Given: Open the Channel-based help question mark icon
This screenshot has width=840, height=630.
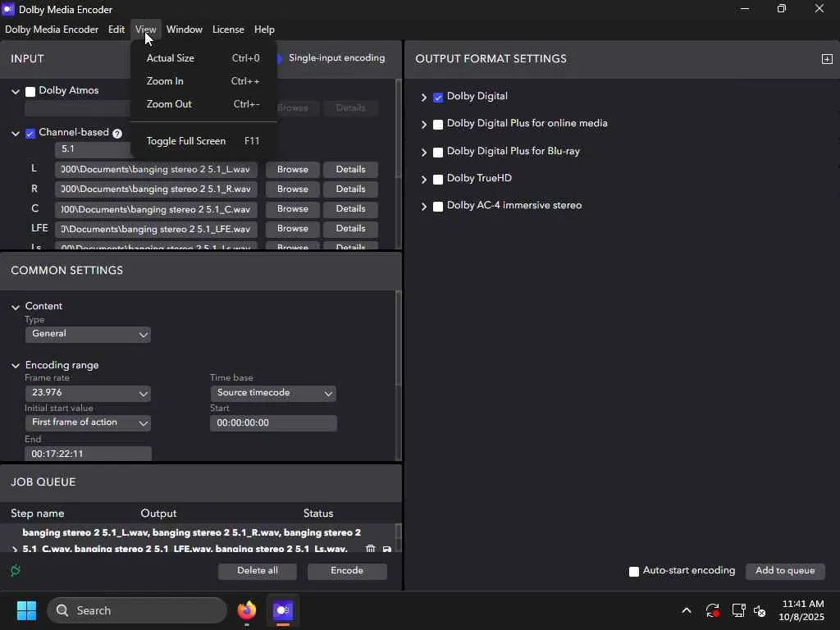Looking at the screenshot, I should [117, 134].
